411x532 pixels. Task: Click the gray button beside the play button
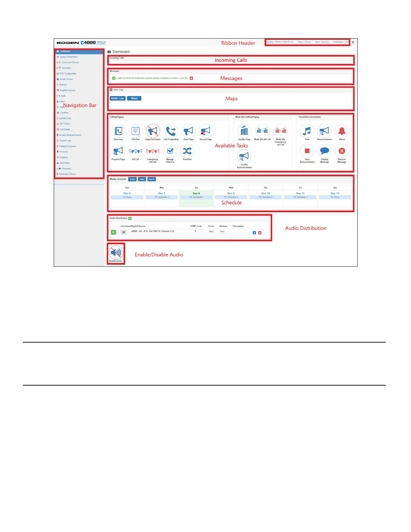click(124, 232)
